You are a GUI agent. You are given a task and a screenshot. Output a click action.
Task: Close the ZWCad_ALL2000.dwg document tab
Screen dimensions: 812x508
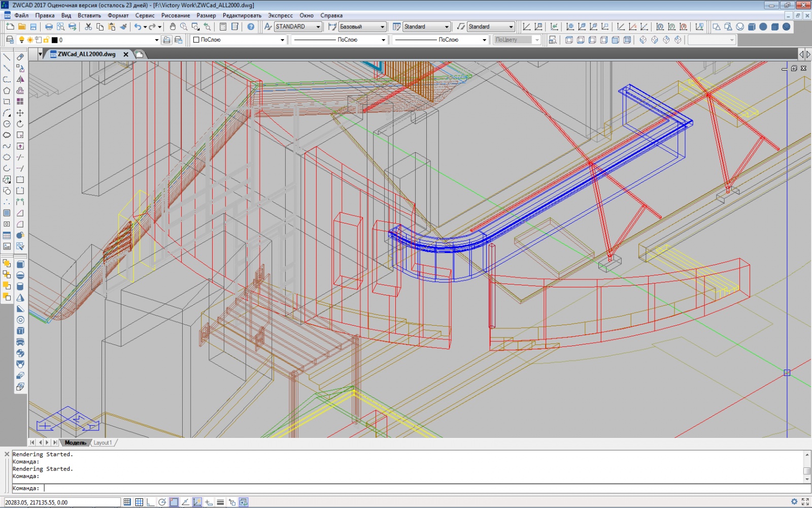(126, 54)
